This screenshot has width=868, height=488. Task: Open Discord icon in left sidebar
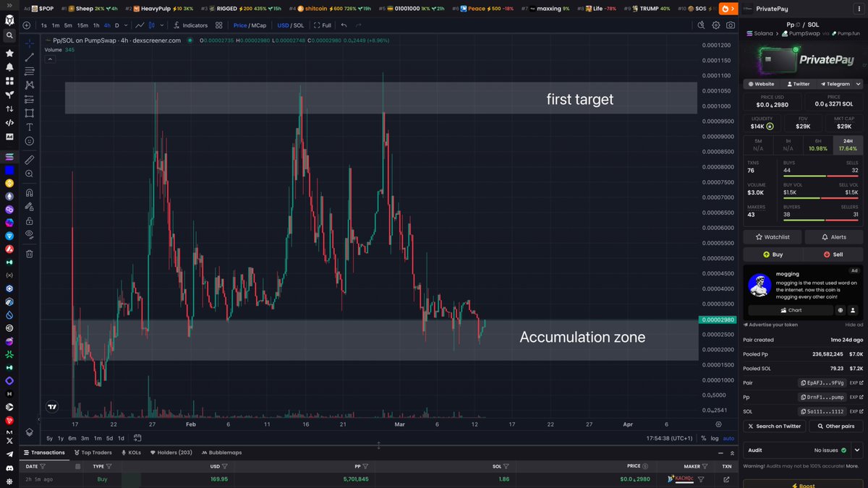coord(9,468)
